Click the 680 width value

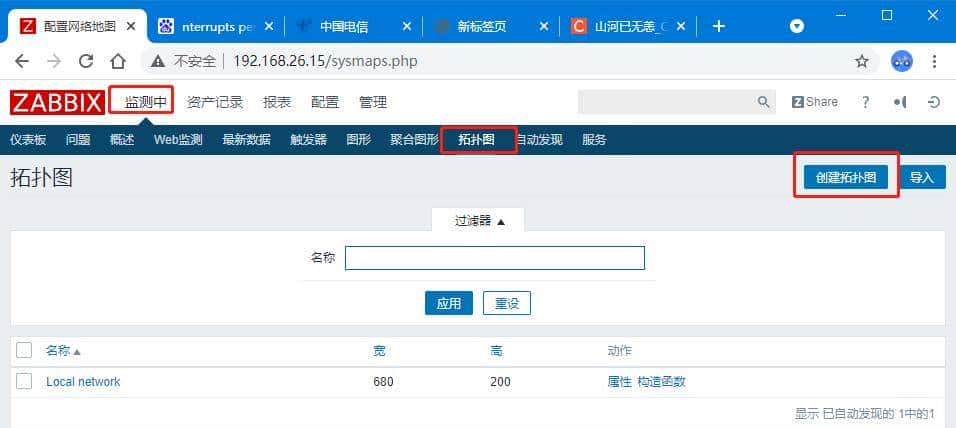tap(383, 382)
